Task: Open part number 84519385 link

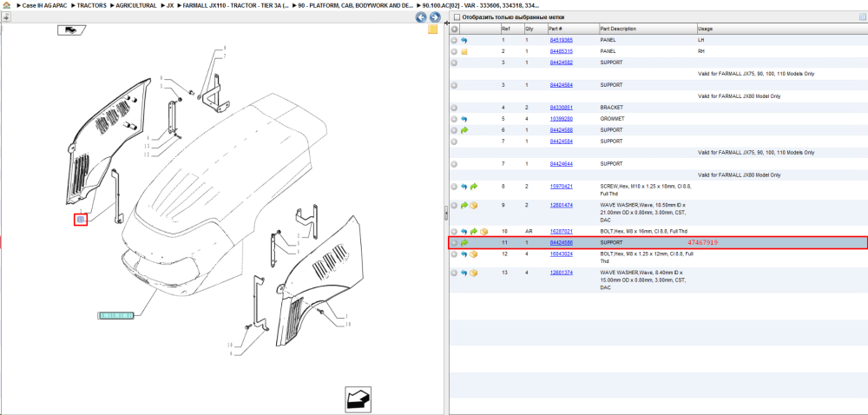Action: point(561,41)
